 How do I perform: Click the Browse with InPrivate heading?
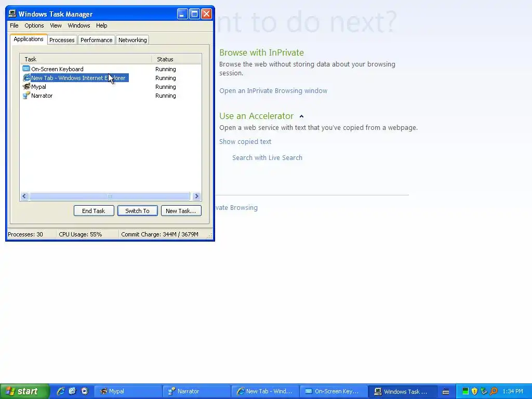click(x=262, y=52)
